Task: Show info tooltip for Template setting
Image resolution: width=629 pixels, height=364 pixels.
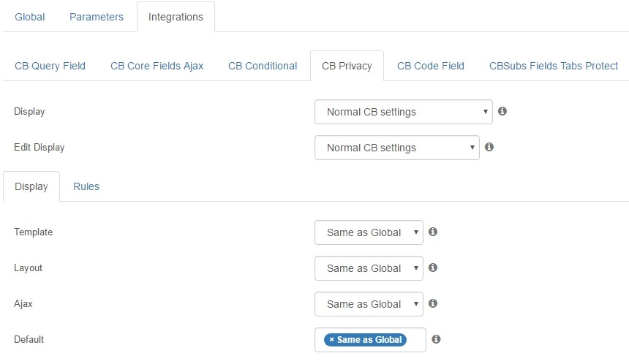Action: (x=433, y=231)
